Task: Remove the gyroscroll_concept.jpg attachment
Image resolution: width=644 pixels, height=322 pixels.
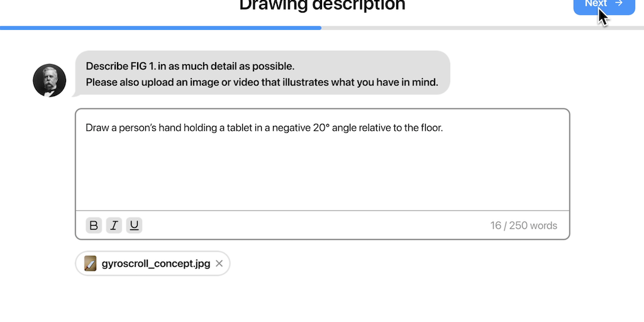Action: tap(219, 264)
